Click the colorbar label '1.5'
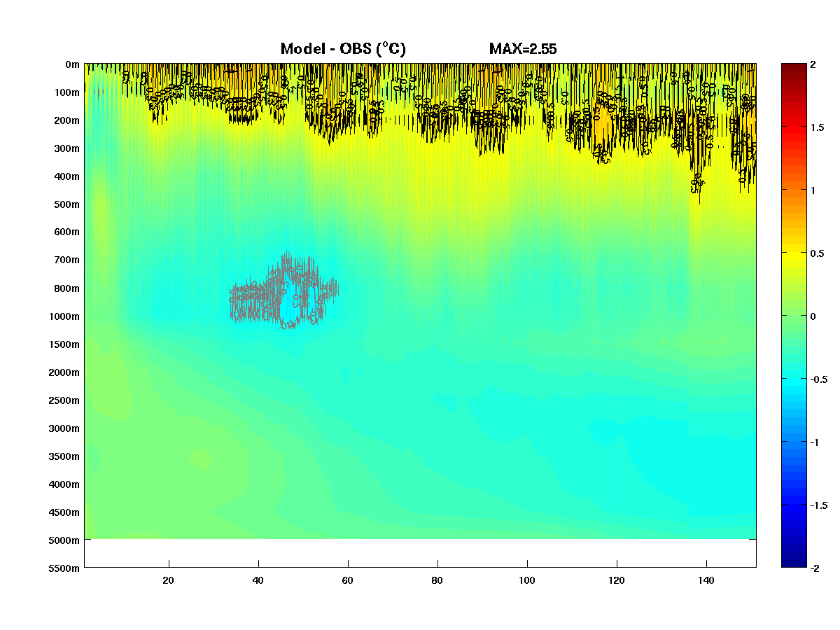The height and width of the screenshot is (630, 840). click(817, 127)
